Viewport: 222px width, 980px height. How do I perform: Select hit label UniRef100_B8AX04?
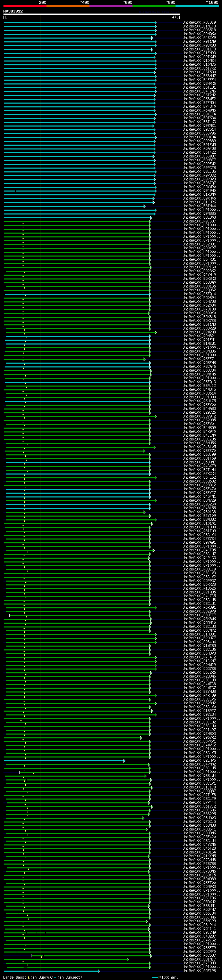pos(199,137)
